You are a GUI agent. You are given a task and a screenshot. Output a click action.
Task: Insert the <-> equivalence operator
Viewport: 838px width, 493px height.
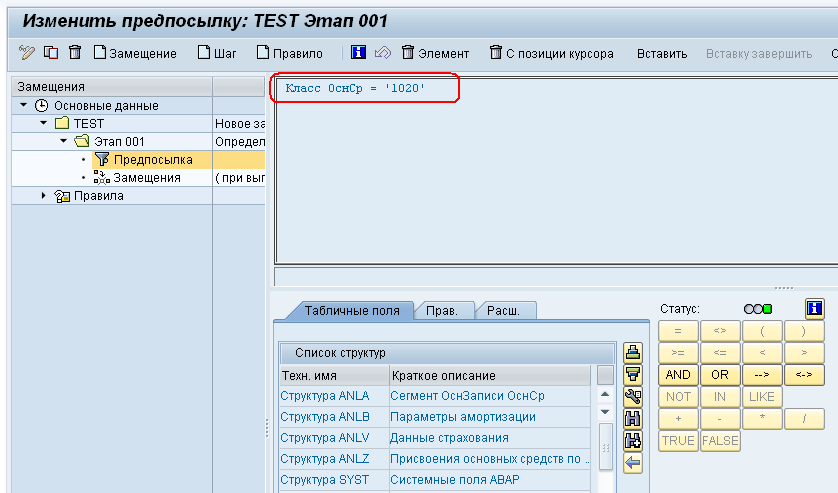tap(804, 375)
